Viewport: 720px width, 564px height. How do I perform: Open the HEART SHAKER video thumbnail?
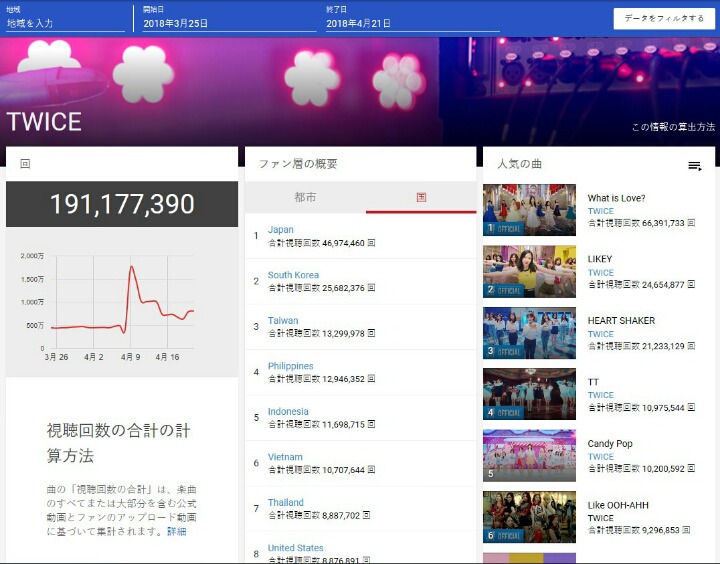529,333
